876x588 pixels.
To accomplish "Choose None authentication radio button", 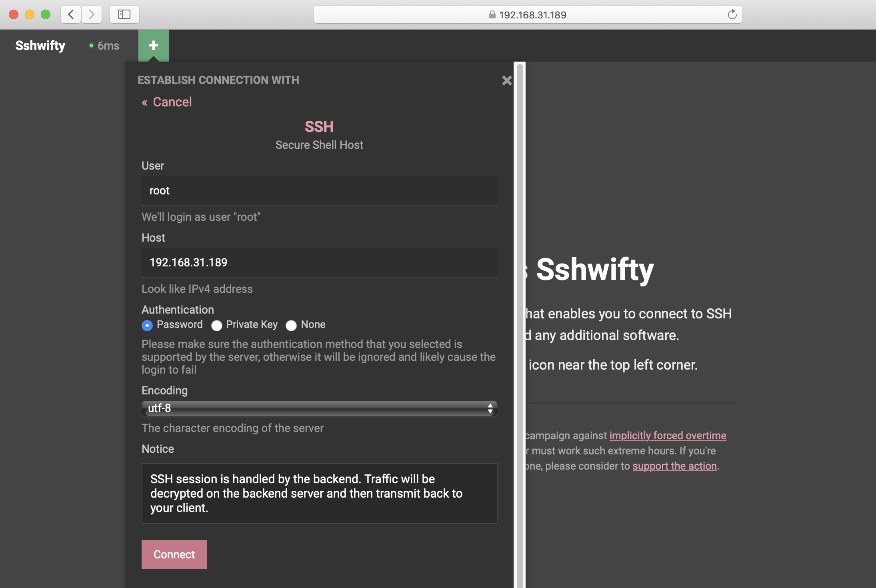I will (x=291, y=326).
